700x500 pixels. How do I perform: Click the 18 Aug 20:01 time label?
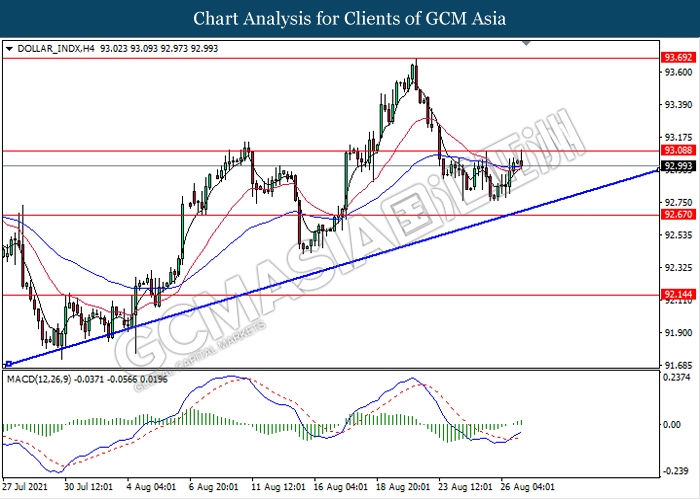403,487
